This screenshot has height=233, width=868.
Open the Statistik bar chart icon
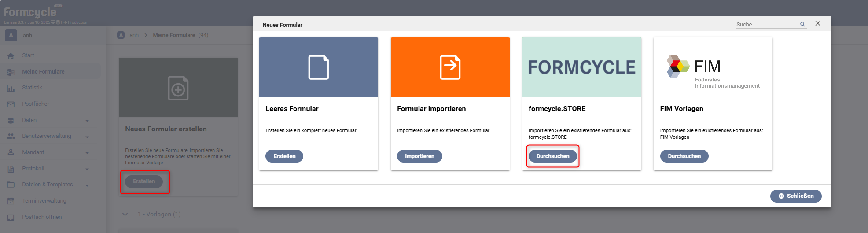pyautogui.click(x=11, y=88)
